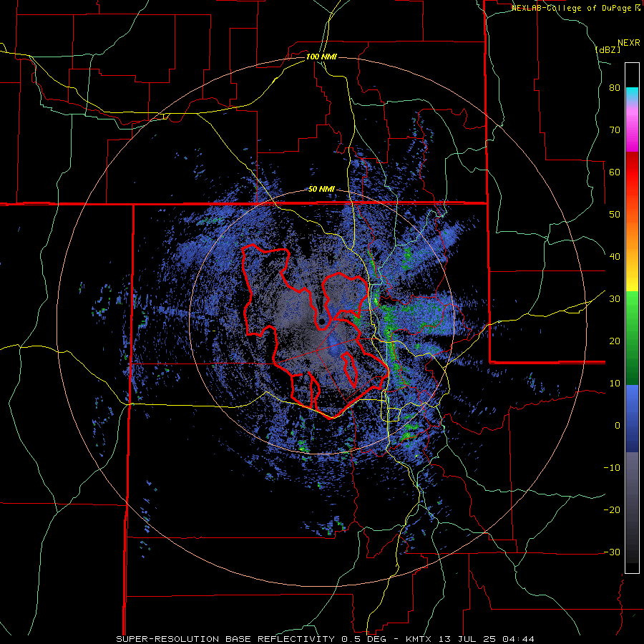This screenshot has height=644, width=644.
Task: Click the "100 NMI" range ring label
Action: 321,57
